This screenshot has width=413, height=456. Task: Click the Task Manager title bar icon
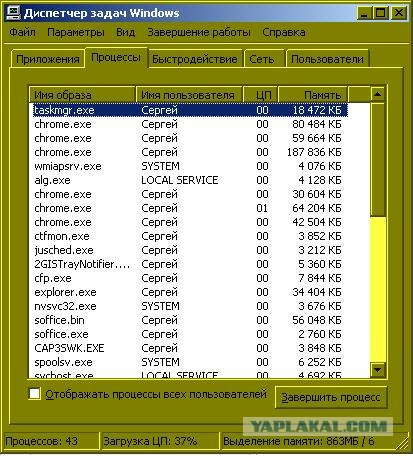[x=14, y=13]
